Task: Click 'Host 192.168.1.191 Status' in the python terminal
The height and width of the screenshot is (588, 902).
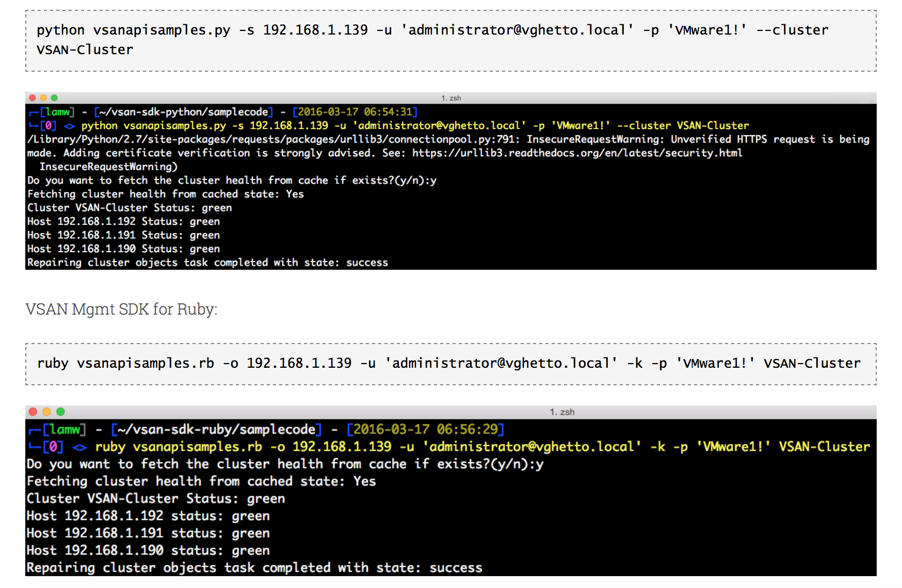Action: (124, 235)
